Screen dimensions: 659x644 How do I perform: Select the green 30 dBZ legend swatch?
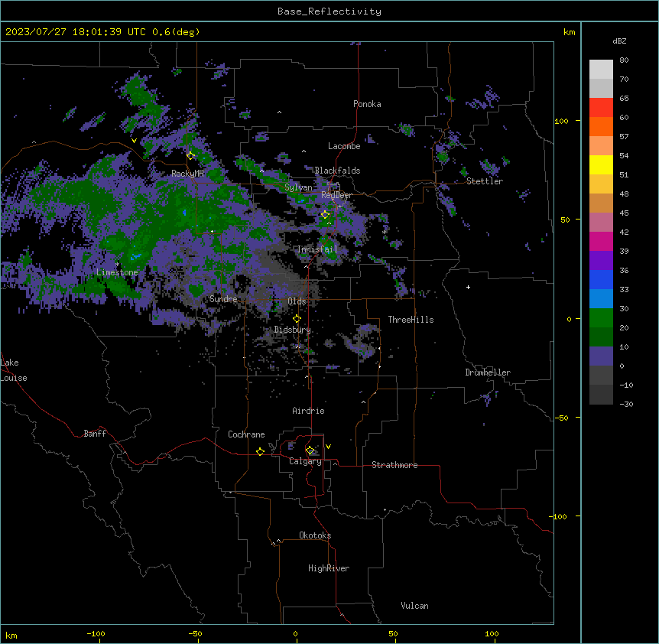pos(601,318)
